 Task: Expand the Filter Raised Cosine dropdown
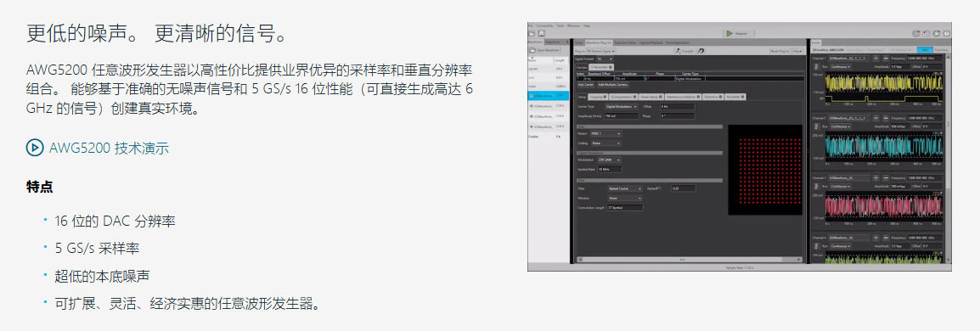click(x=626, y=188)
